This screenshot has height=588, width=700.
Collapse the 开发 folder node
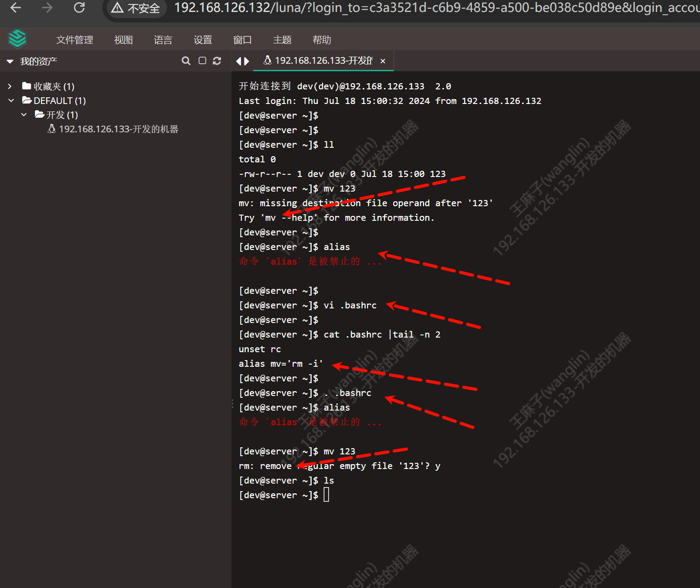(x=24, y=115)
